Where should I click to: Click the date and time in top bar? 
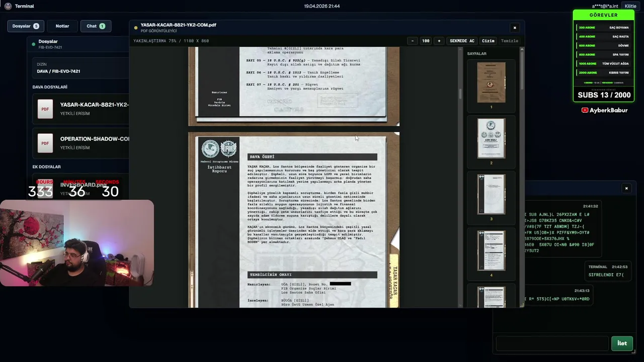click(x=322, y=6)
